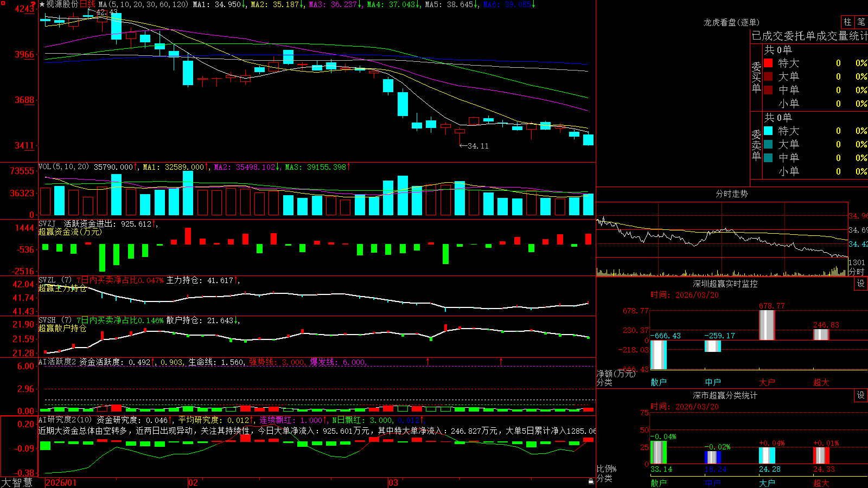This screenshot has width=868, height=488.
Task: Click the AI研究度2(10) indicator label
Action: click(x=66, y=420)
